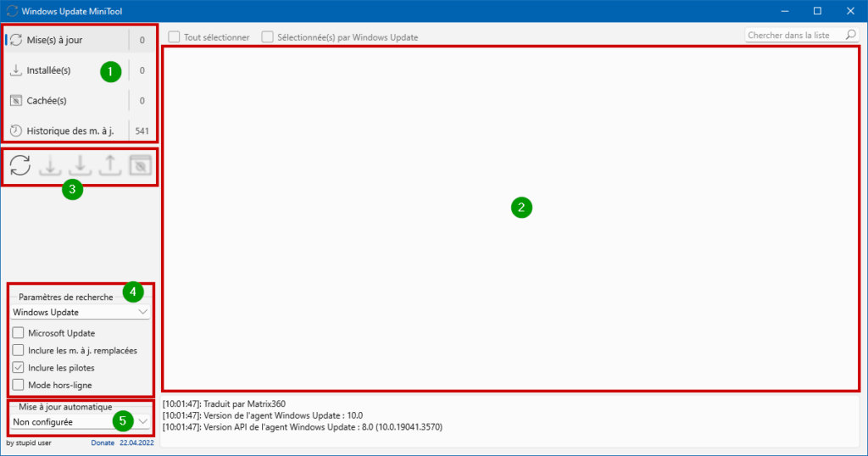The width and height of the screenshot is (868, 456).
Task: Show the Cachée(s) hidden updates list
Action: 81,101
